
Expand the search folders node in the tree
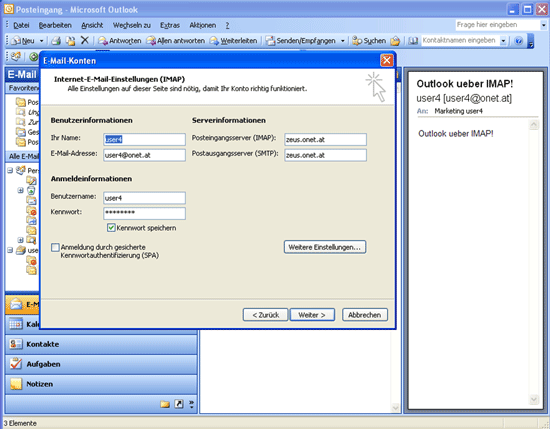[20, 240]
